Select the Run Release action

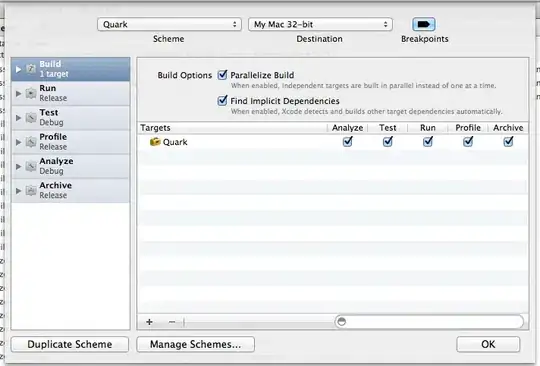point(71,93)
